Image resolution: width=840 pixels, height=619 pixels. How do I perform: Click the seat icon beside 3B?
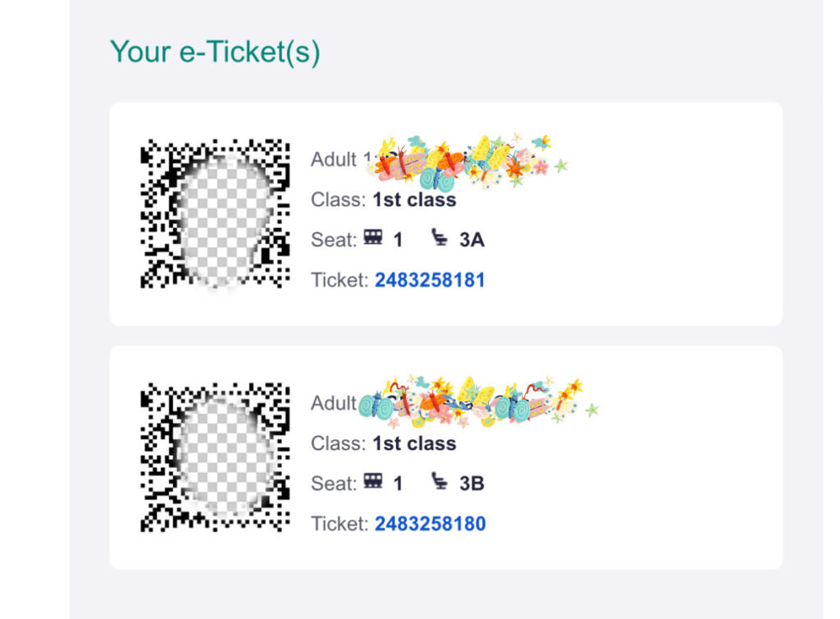coord(441,483)
